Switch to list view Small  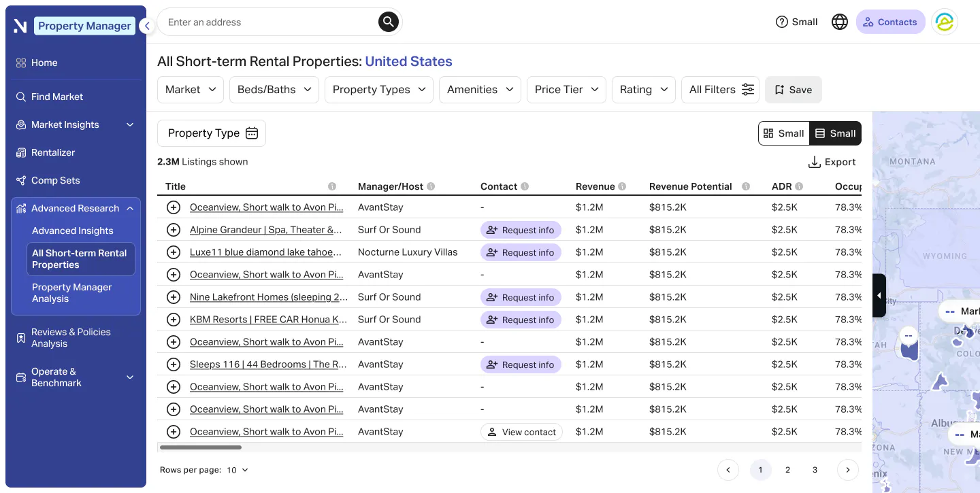(x=836, y=133)
